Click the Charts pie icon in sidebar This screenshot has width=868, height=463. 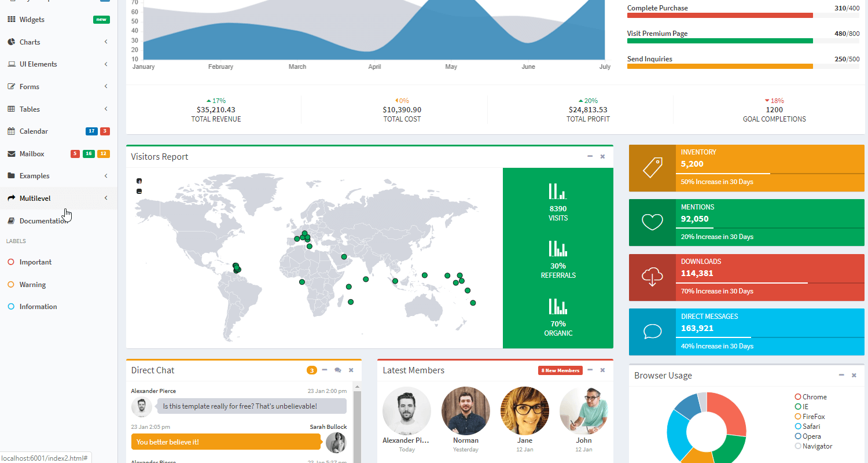pyautogui.click(x=12, y=42)
